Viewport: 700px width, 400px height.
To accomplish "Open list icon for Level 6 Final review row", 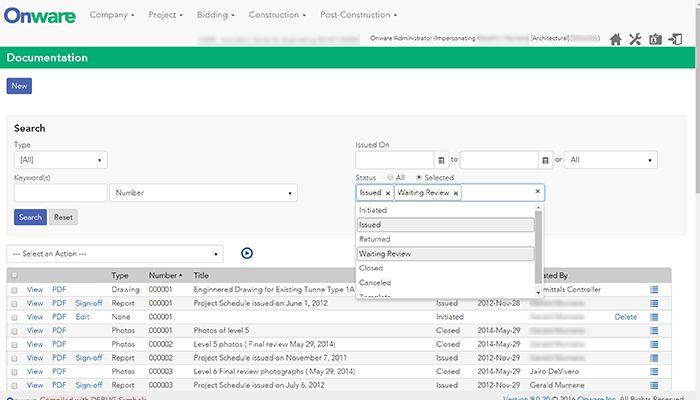I will tap(654, 371).
